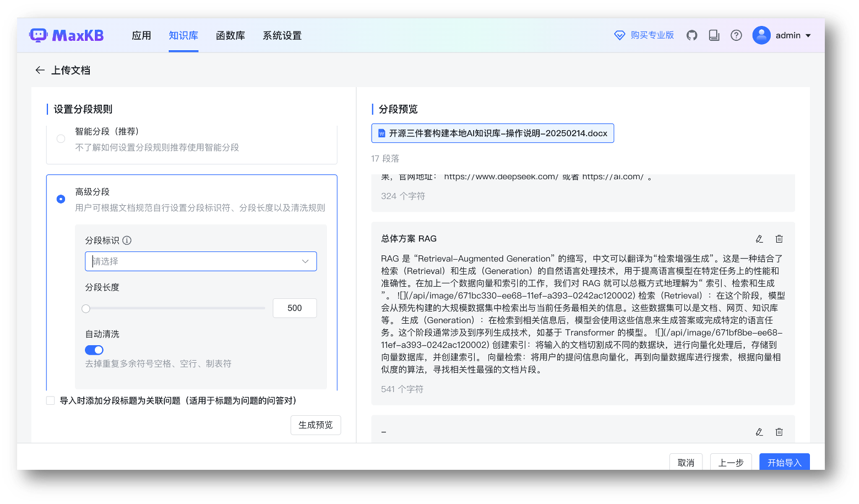Click the 500 segment length input field
The height and width of the screenshot is (504, 859).
click(x=294, y=308)
